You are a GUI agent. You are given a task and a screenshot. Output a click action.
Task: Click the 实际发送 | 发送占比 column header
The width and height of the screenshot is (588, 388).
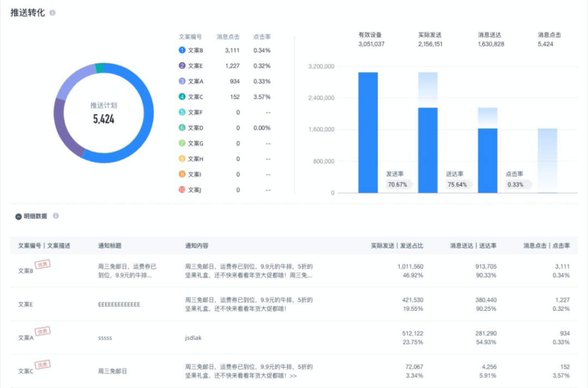click(397, 246)
